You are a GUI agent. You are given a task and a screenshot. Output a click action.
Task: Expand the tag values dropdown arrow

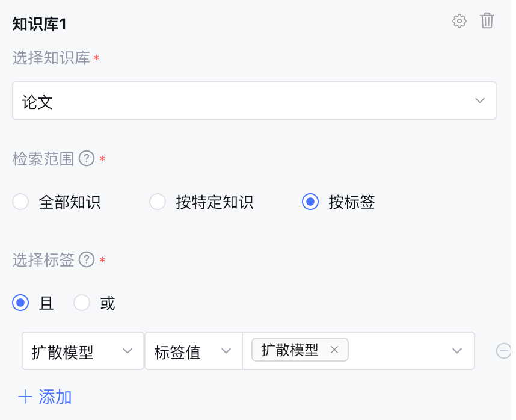pyautogui.click(x=456, y=351)
